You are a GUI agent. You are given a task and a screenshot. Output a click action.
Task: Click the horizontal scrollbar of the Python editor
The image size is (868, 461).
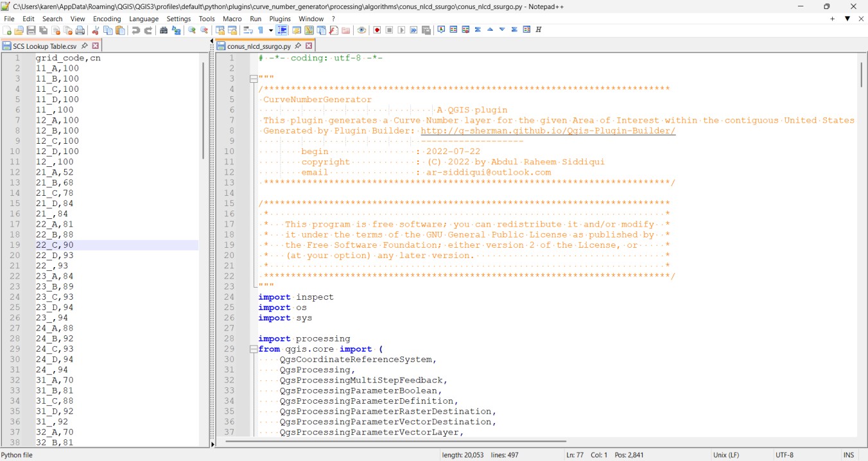pos(395,441)
